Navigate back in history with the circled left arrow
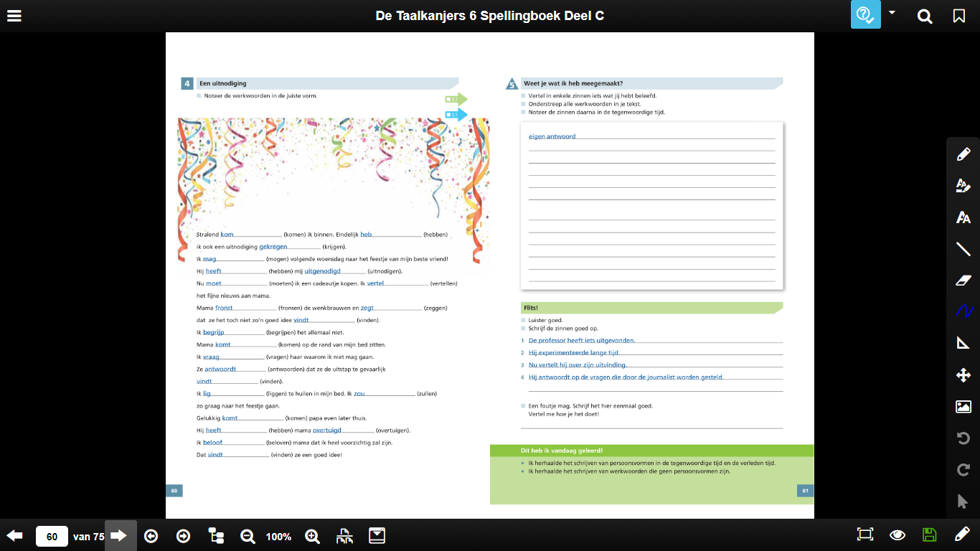This screenshot has width=980, height=551. point(151,535)
